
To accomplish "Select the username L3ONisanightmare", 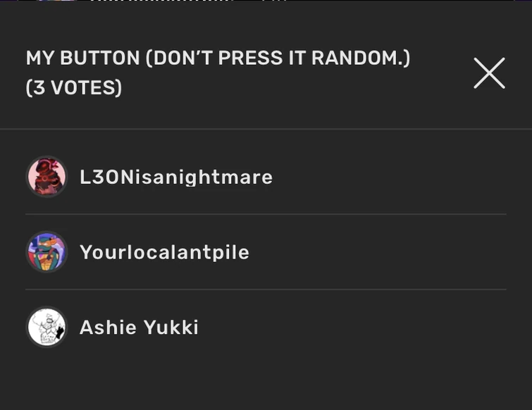I will 176,177.
